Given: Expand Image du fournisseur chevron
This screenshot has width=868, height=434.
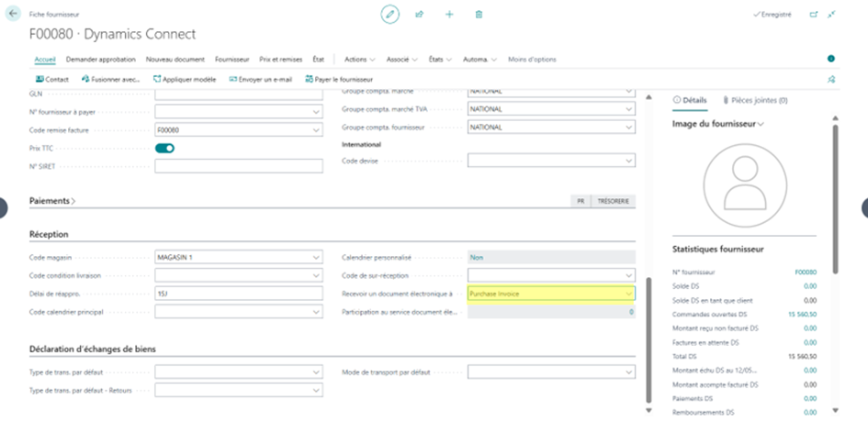Looking at the screenshot, I should (761, 125).
